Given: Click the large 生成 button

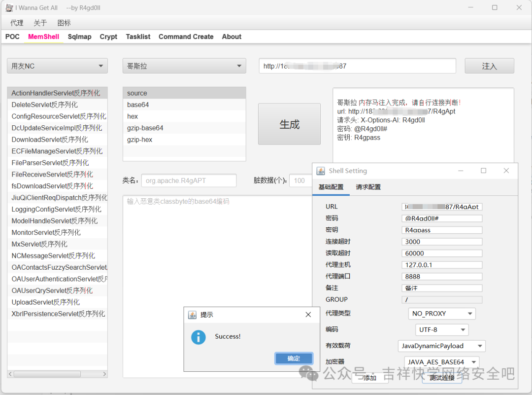Looking at the screenshot, I should click(x=290, y=124).
